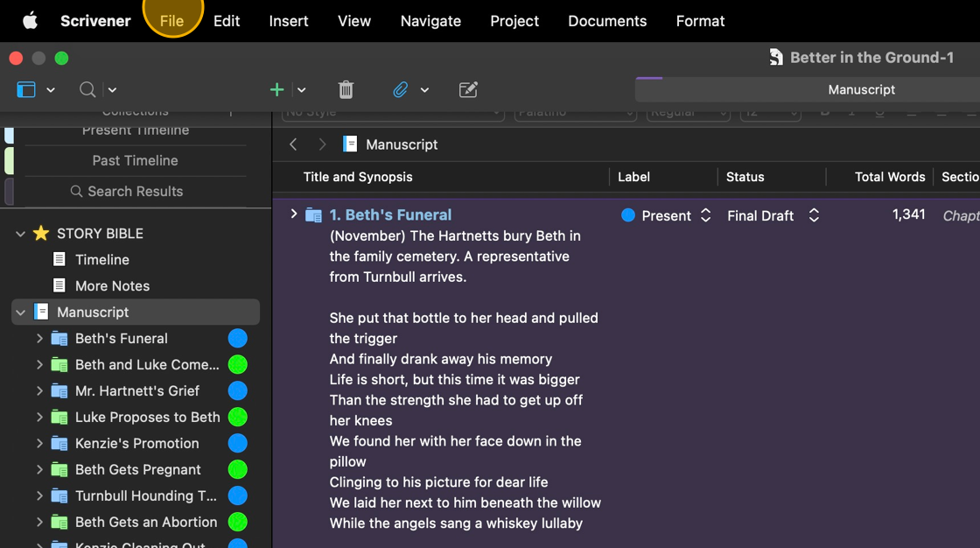Select Beth's Funeral folder icon in binder

tap(59, 339)
